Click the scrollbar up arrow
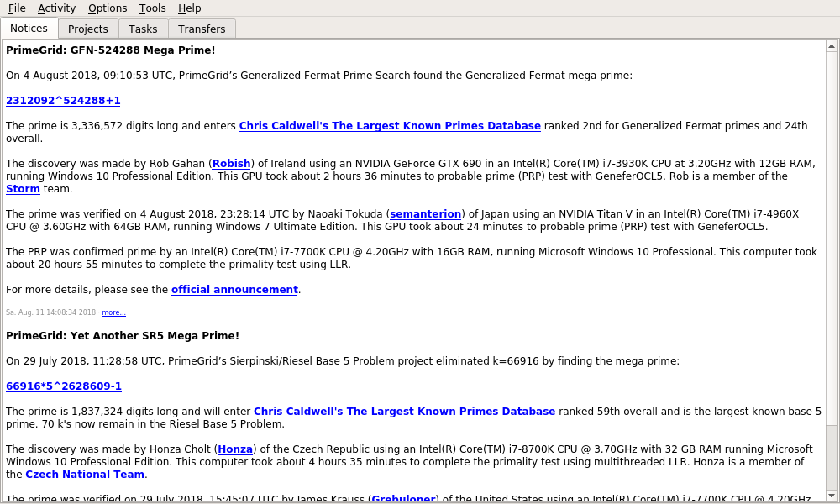This screenshot has width=840, height=504. click(x=832, y=45)
